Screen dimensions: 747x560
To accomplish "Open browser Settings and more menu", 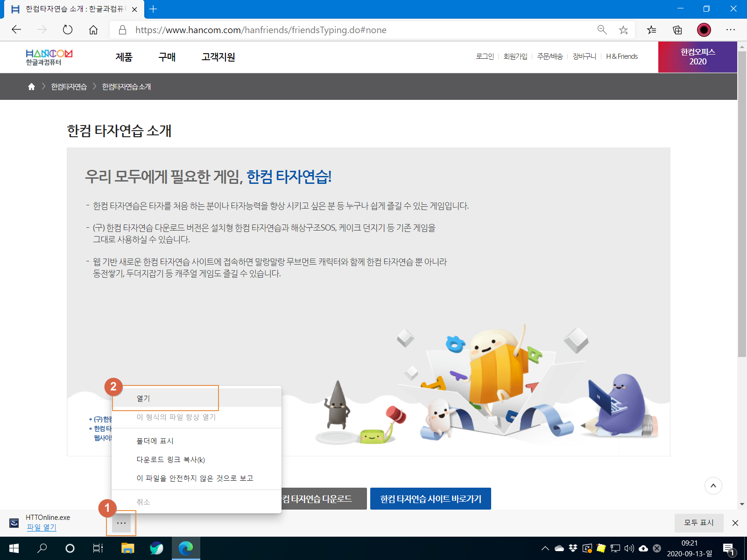I will 731,30.
